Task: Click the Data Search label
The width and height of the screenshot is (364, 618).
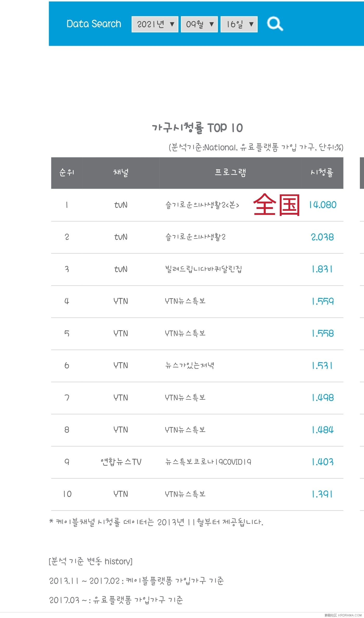Action: pyautogui.click(x=94, y=24)
